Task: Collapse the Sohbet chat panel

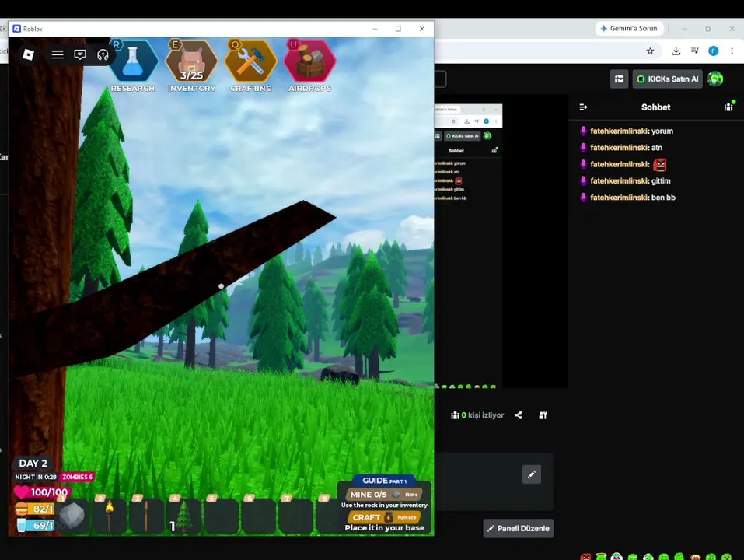Action: pos(583,107)
